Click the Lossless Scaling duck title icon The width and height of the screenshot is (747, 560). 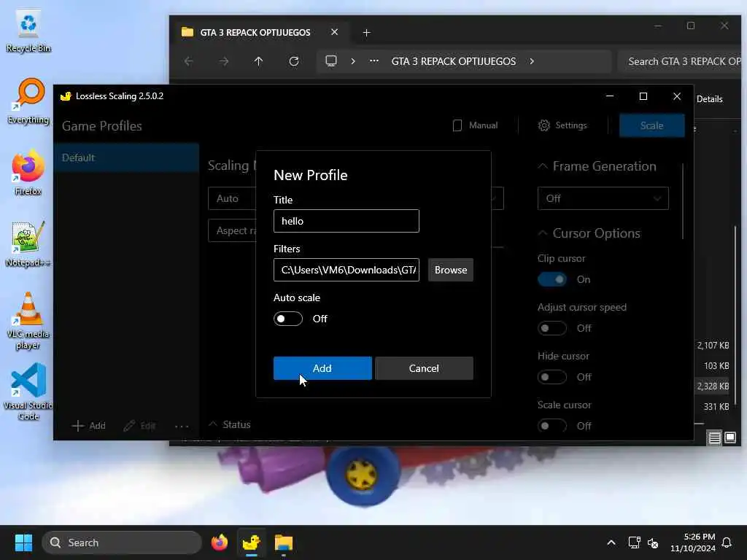(66, 96)
